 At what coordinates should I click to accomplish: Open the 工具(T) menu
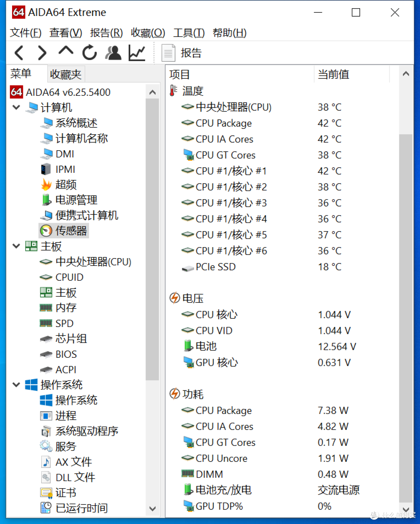[x=189, y=33]
